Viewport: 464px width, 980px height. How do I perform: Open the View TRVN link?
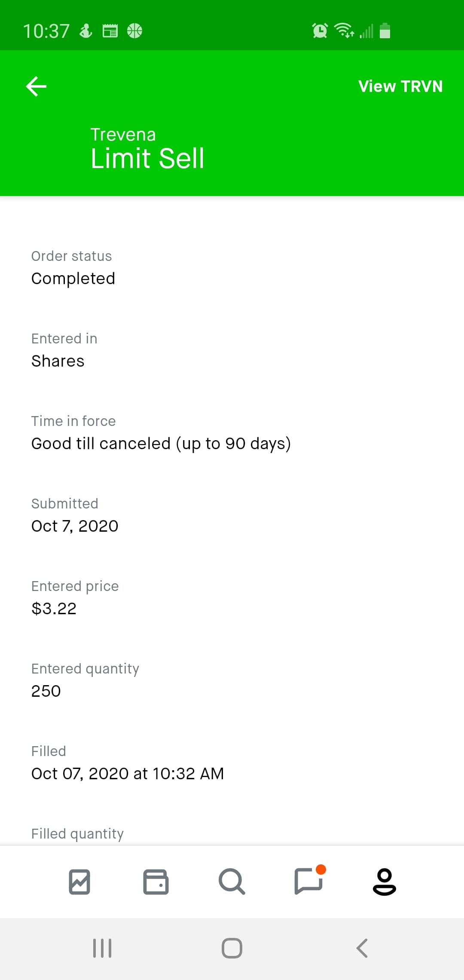tap(400, 86)
